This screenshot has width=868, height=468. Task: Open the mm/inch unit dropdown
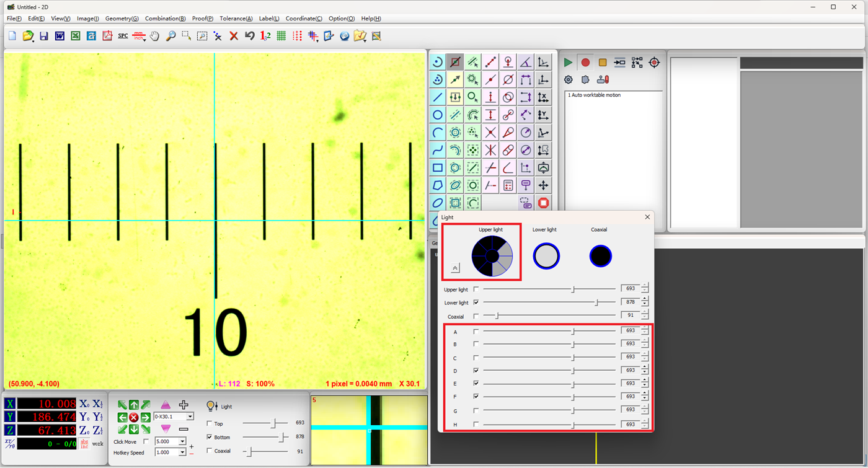pyautogui.click(x=139, y=36)
